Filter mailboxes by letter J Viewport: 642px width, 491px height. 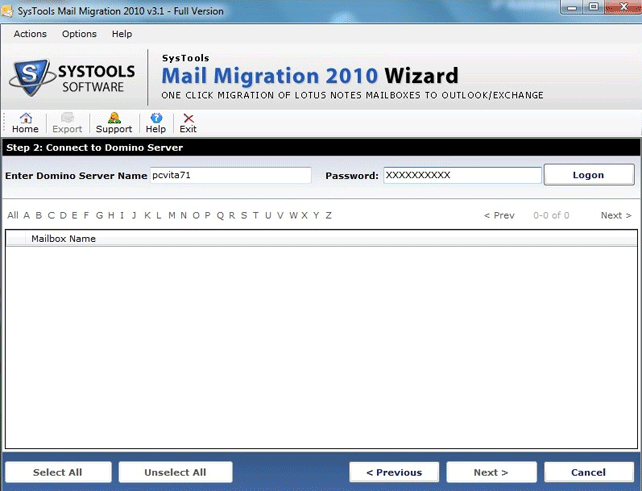(x=134, y=215)
